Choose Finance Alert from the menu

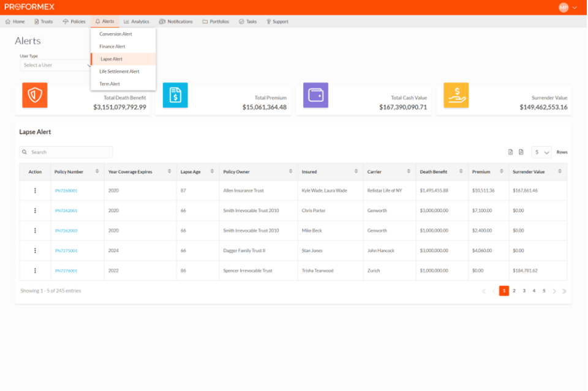click(123, 47)
